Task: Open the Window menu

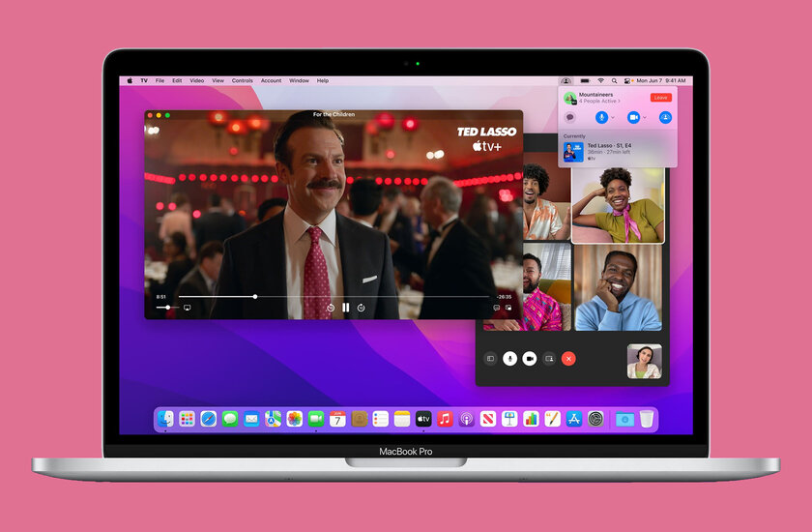Action: tap(299, 81)
